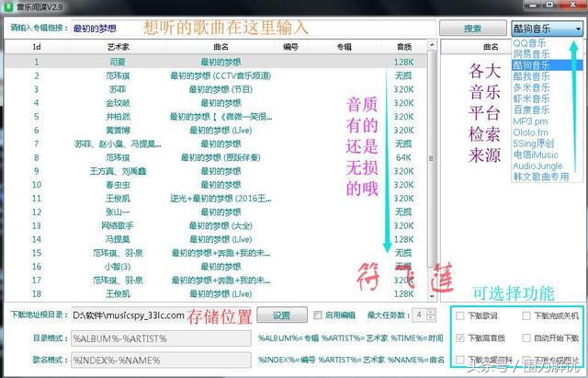Image resolution: width=588 pixels, height=378 pixels.
Task: Click the 64K quality cell
Action: tap(404, 157)
